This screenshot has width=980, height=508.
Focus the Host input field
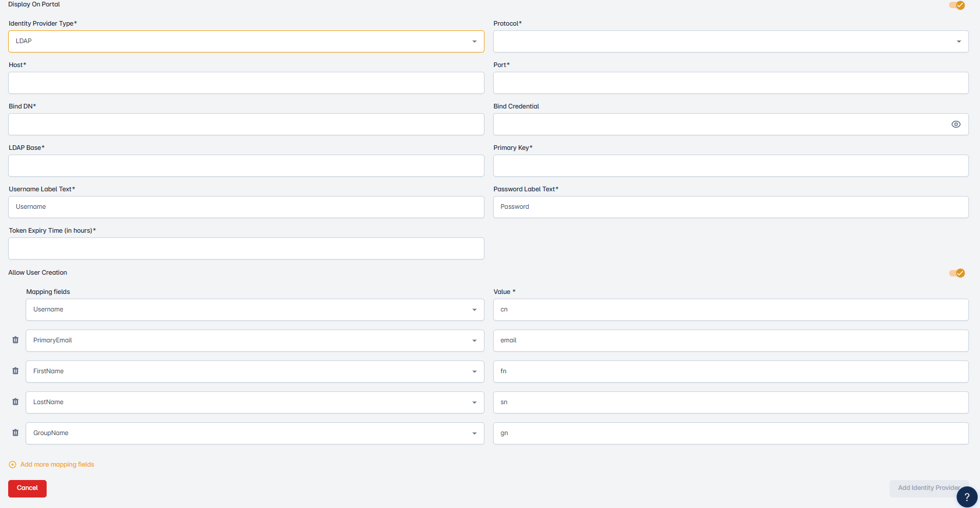pos(245,83)
